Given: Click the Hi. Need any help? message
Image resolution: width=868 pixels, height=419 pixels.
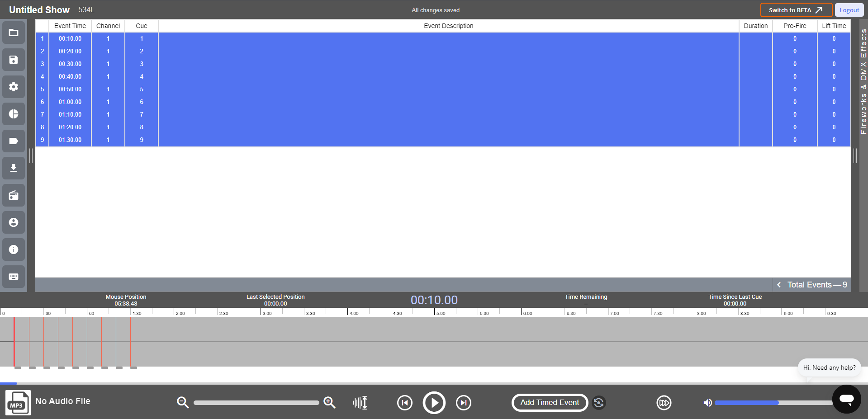Looking at the screenshot, I should click(x=829, y=367).
